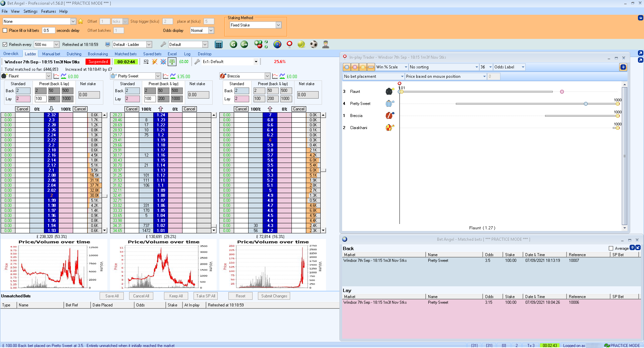Click the Keep All button
The height and width of the screenshot is (348, 644).
pyautogui.click(x=176, y=296)
